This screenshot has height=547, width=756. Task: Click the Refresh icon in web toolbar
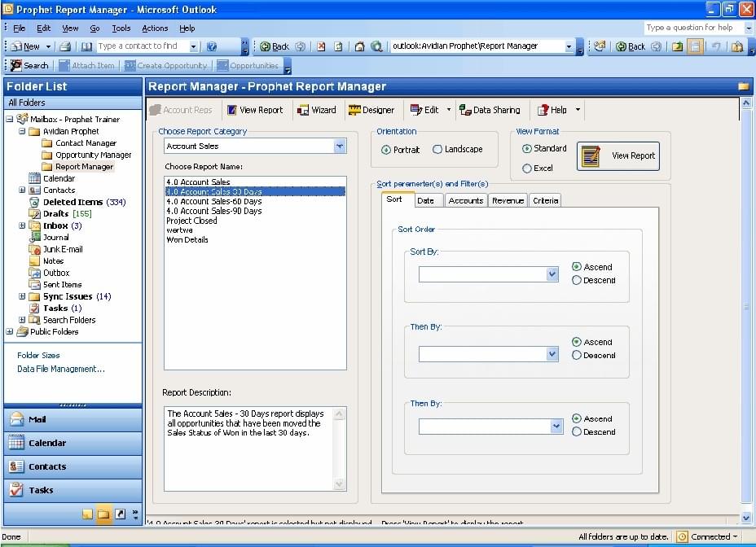[x=338, y=46]
